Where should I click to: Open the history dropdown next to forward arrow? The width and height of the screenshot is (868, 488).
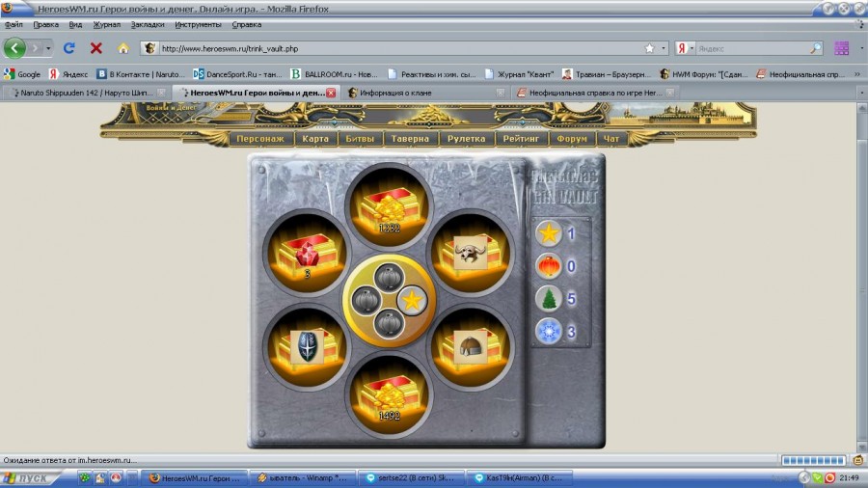48,48
